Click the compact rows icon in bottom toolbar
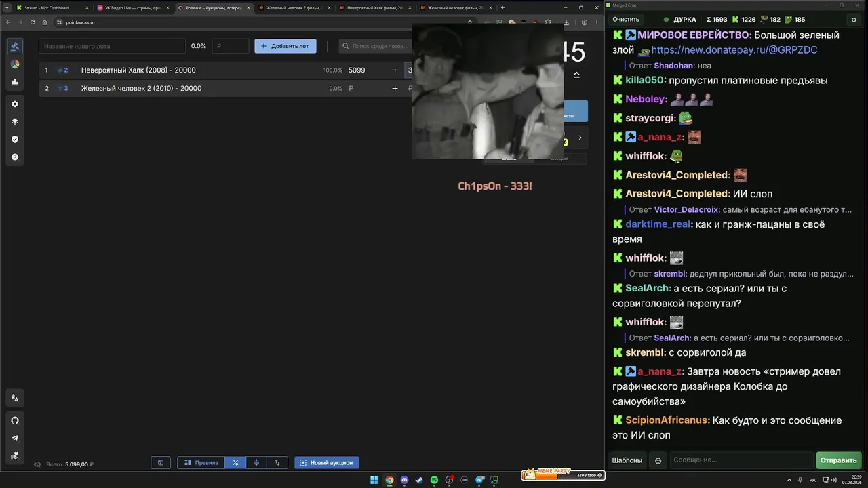868x488 pixels. (x=256, y=463)
